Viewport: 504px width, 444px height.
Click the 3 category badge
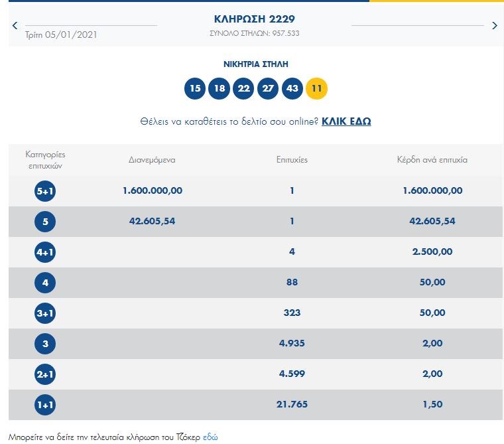[x=45, y=344]
